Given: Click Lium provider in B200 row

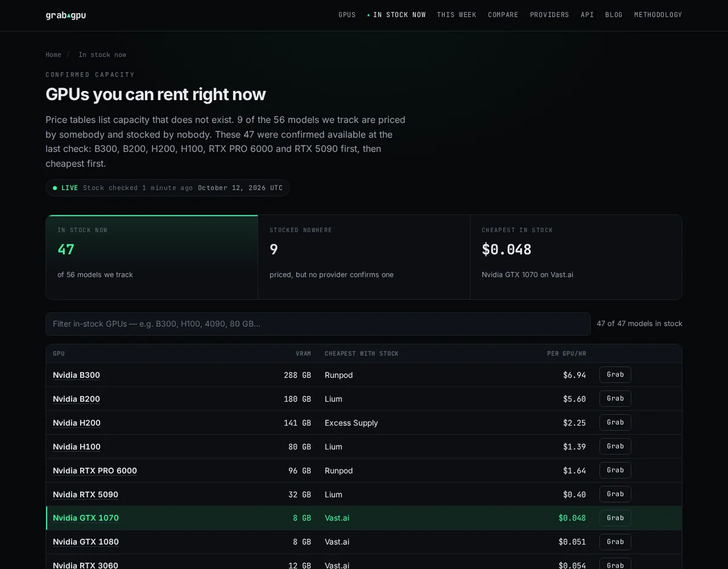Looking at the screenshot, I should [x=333, y=399].
